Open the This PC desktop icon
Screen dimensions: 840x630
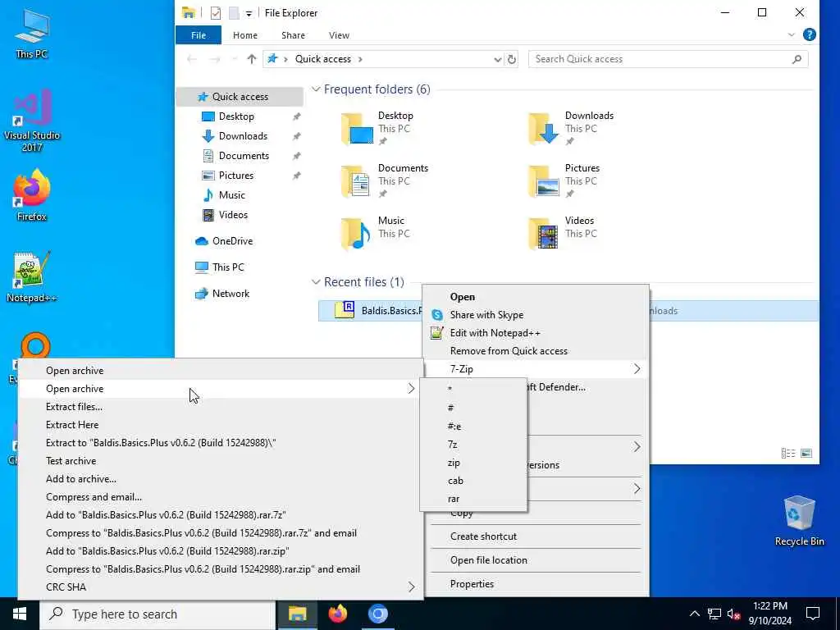tap(32, 33)
